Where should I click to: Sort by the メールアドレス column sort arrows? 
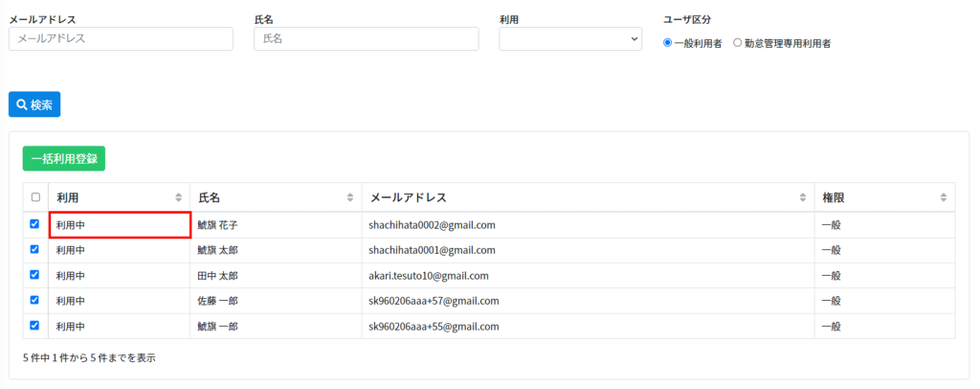(803, 197)
